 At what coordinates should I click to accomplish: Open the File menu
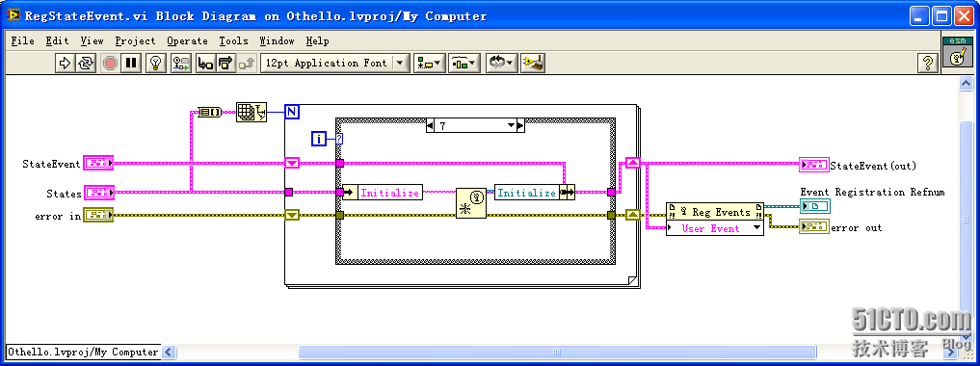pos(22,40)
